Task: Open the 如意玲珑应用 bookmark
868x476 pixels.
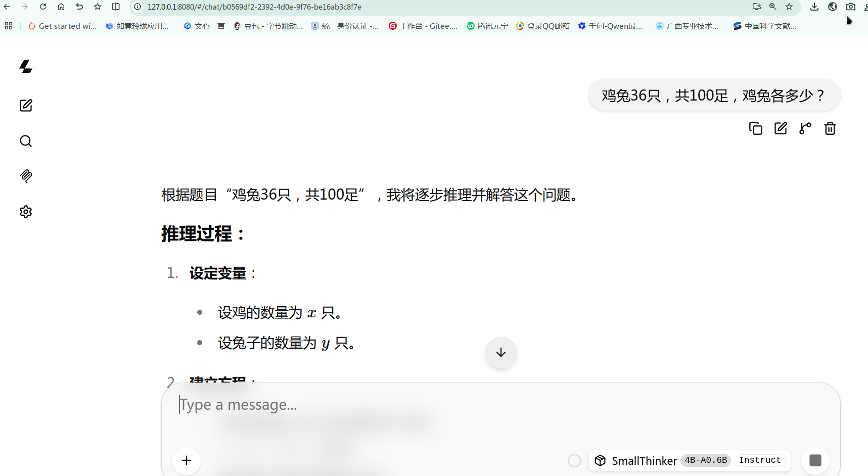Action: click(137, 26)
